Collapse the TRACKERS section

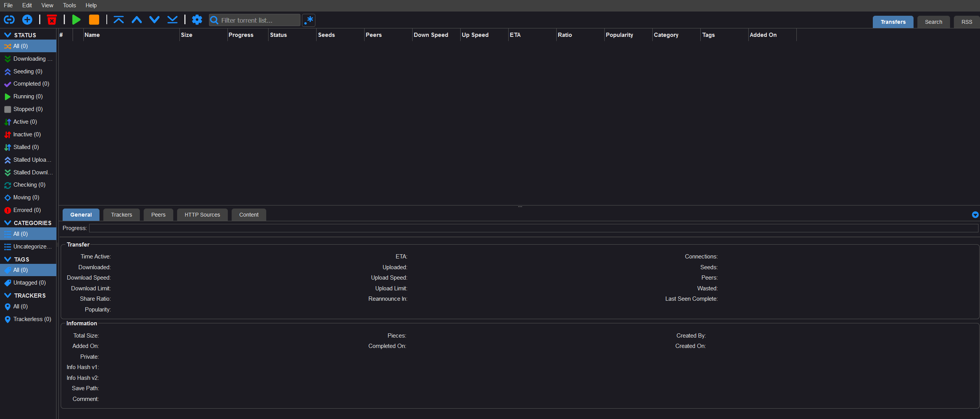(7, 295)
